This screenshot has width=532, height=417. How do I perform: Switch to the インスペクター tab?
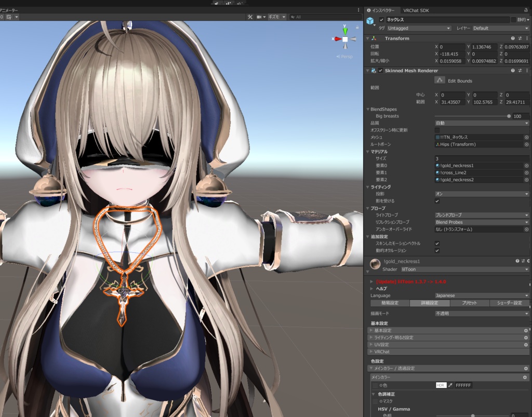(x=381, y=10)
